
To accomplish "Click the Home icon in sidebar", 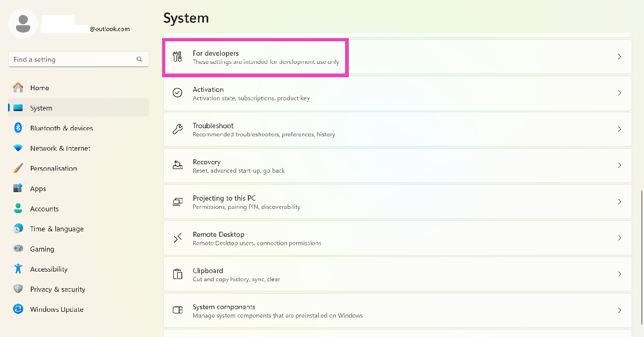I will (18, 87).
